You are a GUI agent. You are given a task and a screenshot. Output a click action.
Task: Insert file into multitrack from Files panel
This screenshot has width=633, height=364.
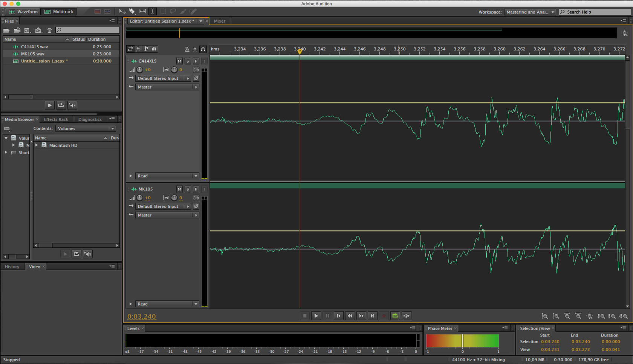pyautogui.click(x=38, y=30)
